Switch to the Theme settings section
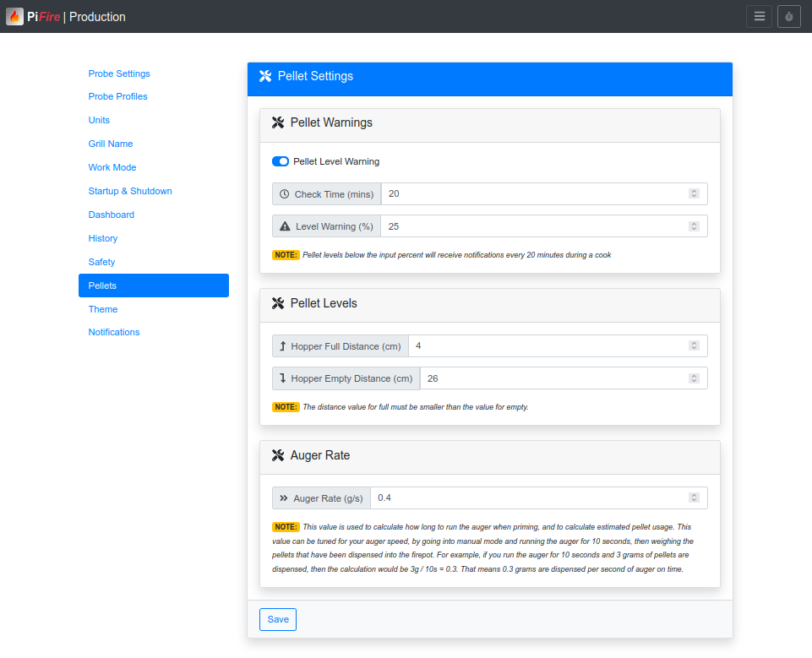The height and width of the screenshot is (658, 812). point(103,309)
